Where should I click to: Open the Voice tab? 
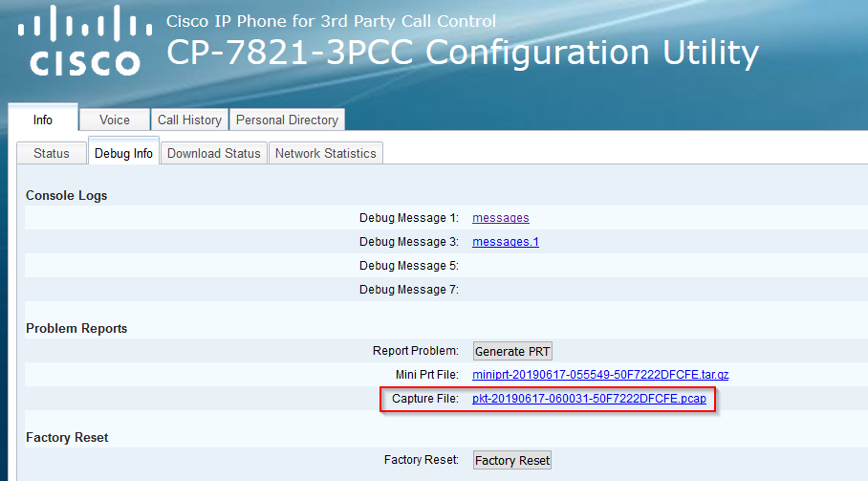coord(115,120)
